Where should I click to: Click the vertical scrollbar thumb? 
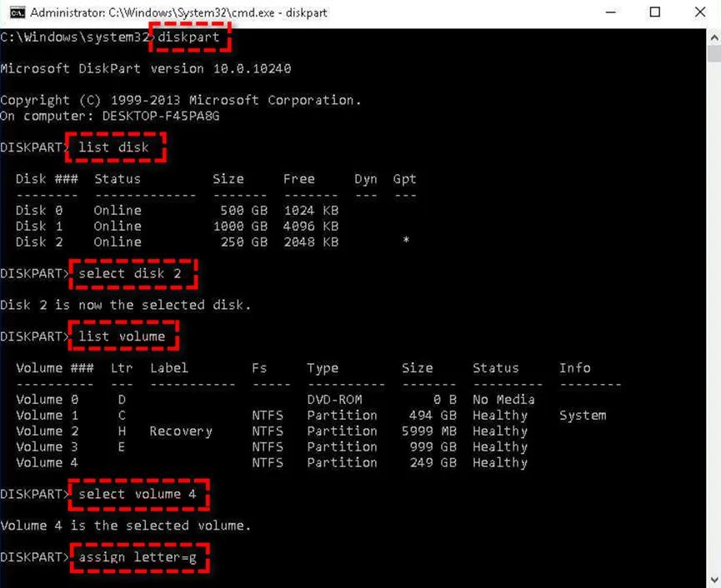pyautogui.click(x=714, y=54)
